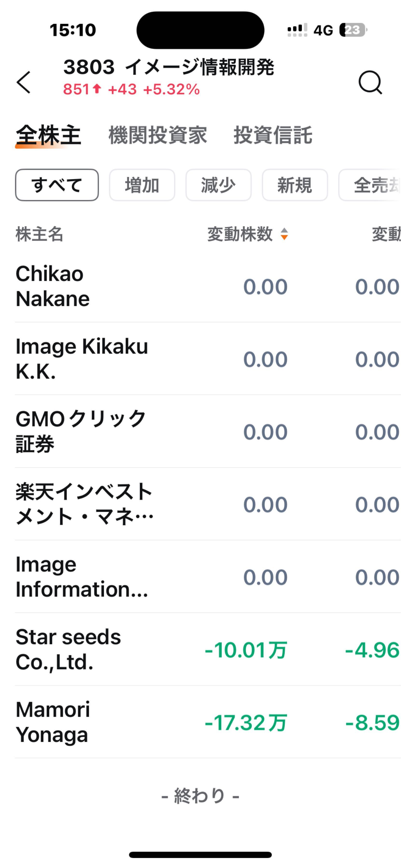Enable the 増加 filter chip
The image size is (401, 868).
(142, 185)
